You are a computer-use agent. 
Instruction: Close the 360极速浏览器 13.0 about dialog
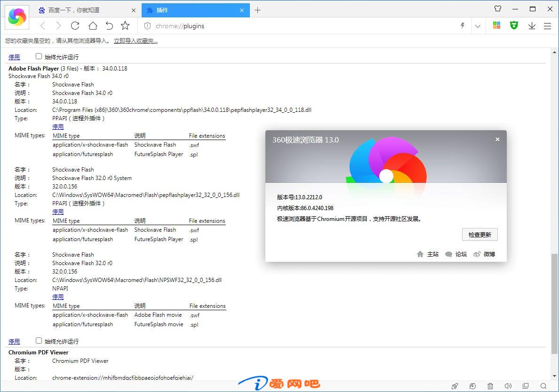click(497, 139)
